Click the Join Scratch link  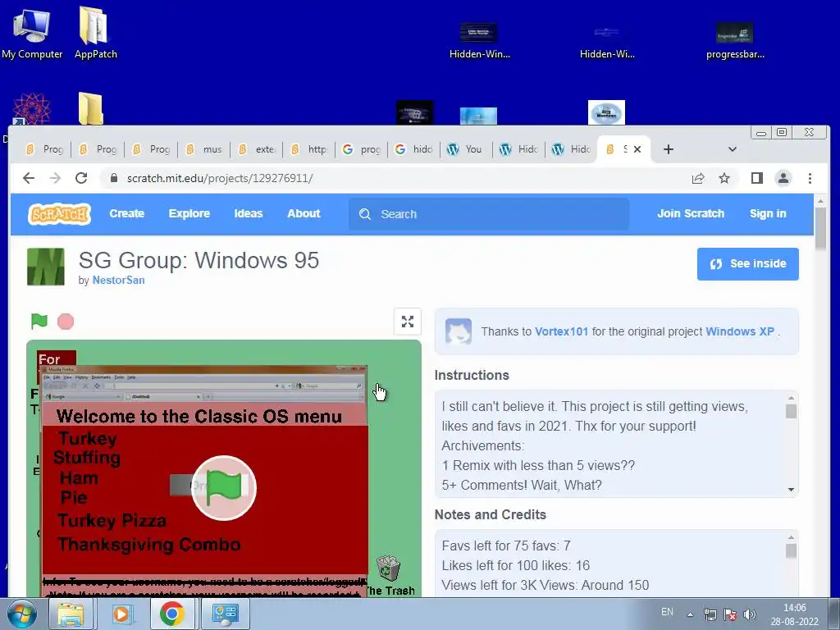[691, 213]
